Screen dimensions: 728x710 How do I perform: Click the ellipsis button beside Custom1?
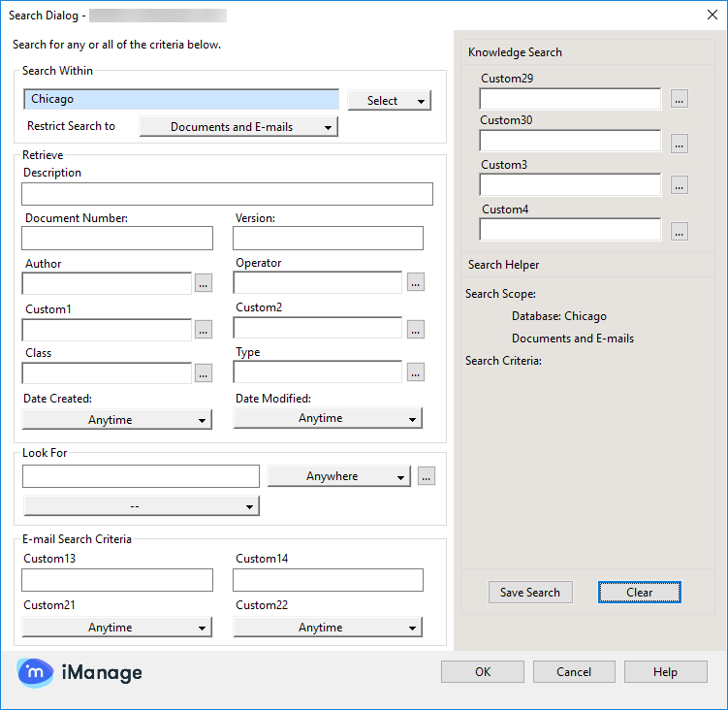click(203, 330)
